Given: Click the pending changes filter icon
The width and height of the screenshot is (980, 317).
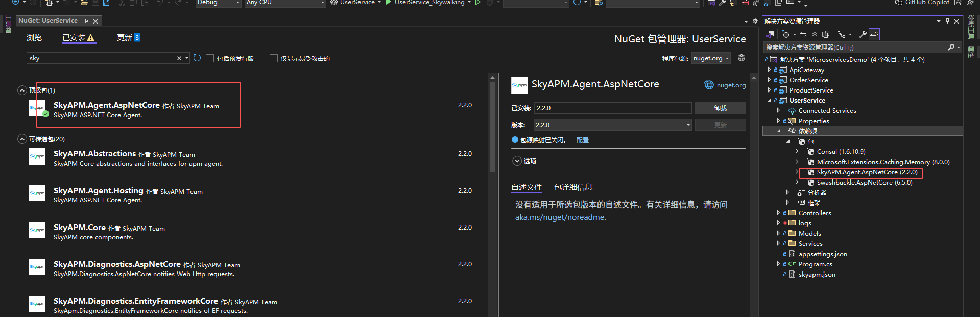Looking at the screenshot, I should [x=786, y=34].
